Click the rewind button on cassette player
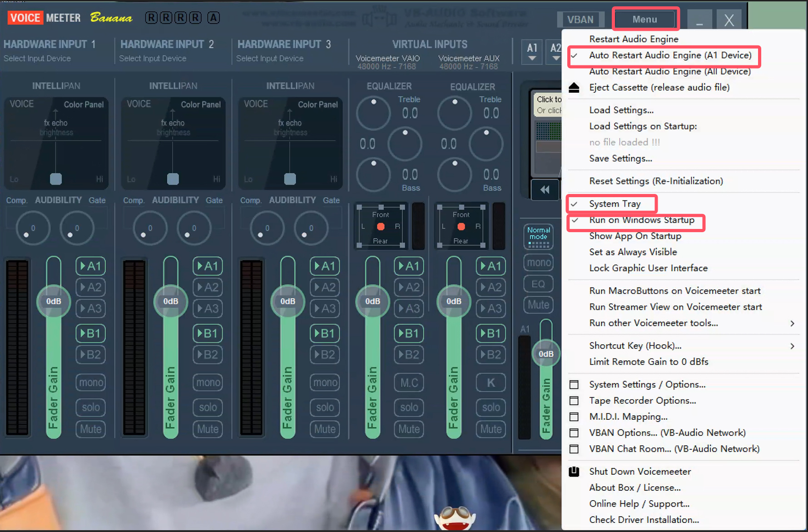Viewport: 808px width, 532px height. click(545, 190)
